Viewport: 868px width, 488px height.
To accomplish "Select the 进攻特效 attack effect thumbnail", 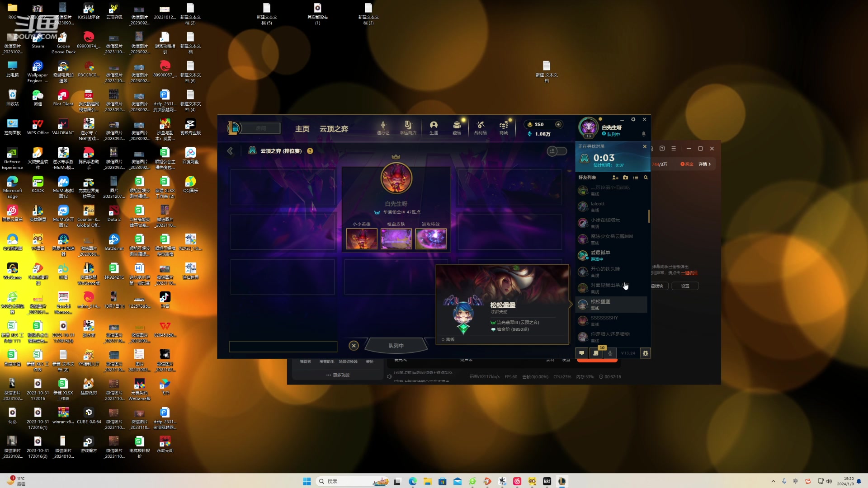I will click(431, 239).
